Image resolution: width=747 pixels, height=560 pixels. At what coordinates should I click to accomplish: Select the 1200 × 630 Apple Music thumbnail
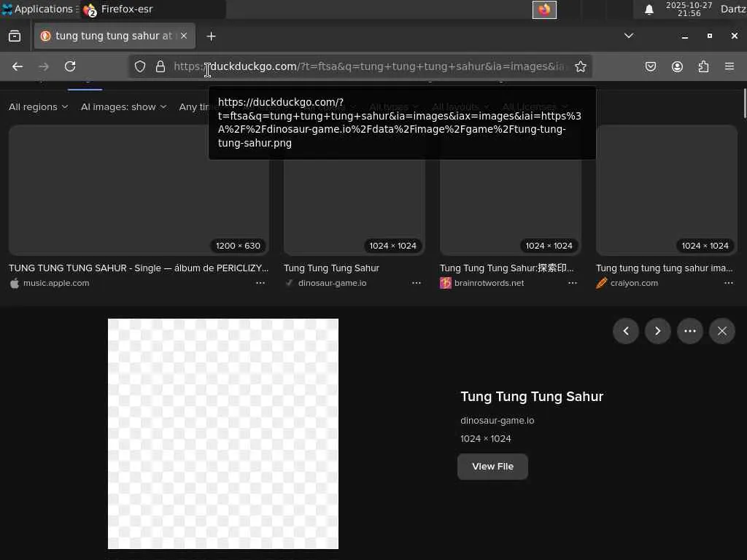click(139, 190)
